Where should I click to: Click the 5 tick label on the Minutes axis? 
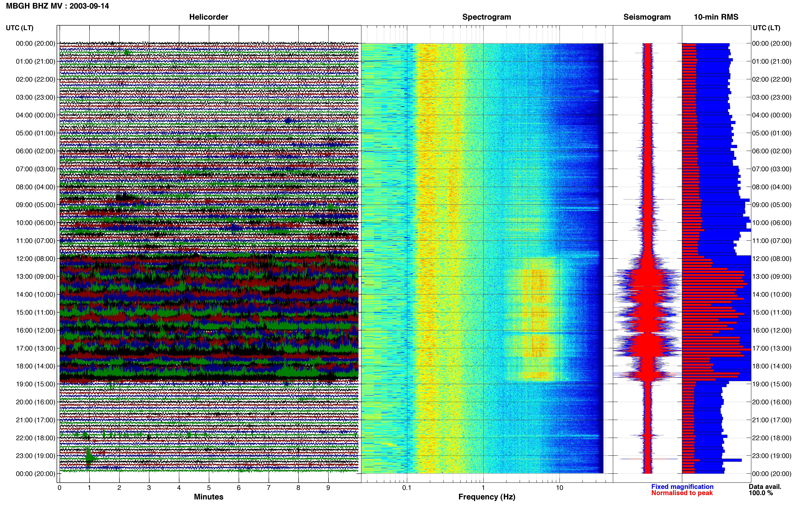tap(209, 488)
